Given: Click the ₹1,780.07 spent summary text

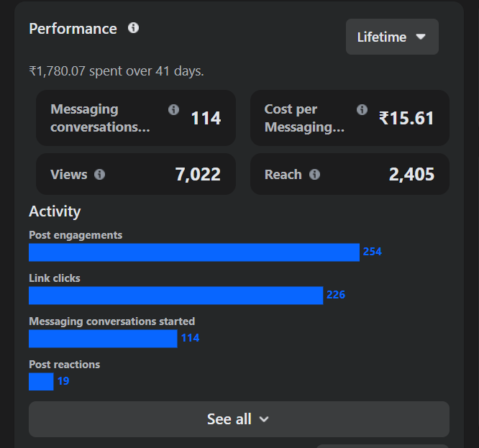Looking at the screenshot, I should (x=117, y=71).
